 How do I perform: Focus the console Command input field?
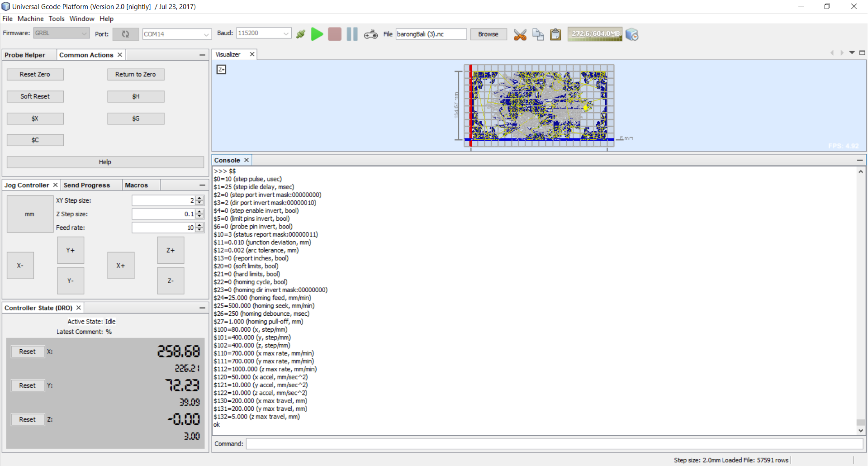(555, 444)
